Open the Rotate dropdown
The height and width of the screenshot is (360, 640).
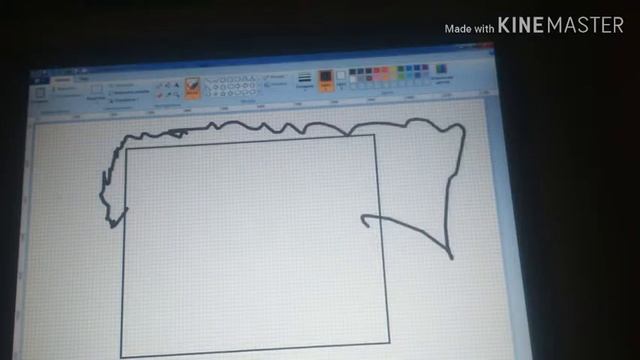click(x=123, y=100)
